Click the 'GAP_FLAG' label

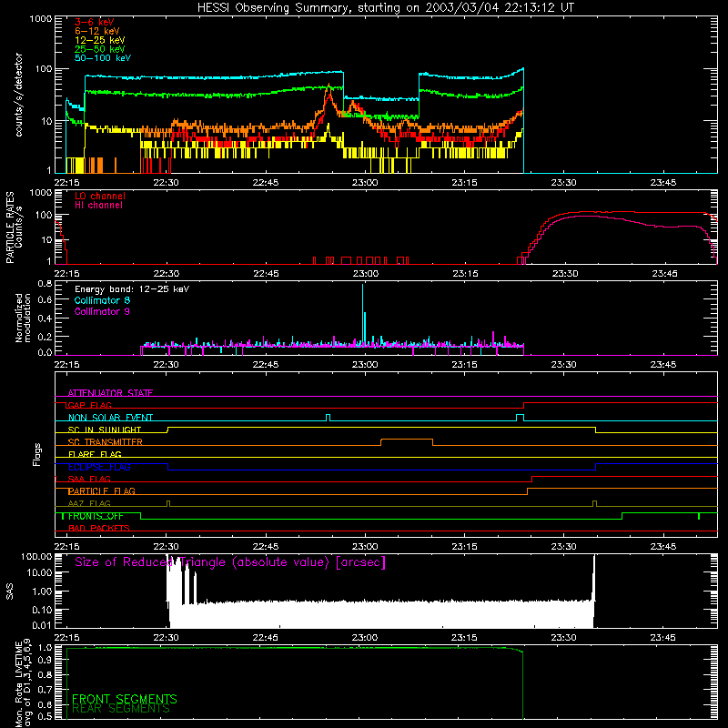[x=89, y=405]
